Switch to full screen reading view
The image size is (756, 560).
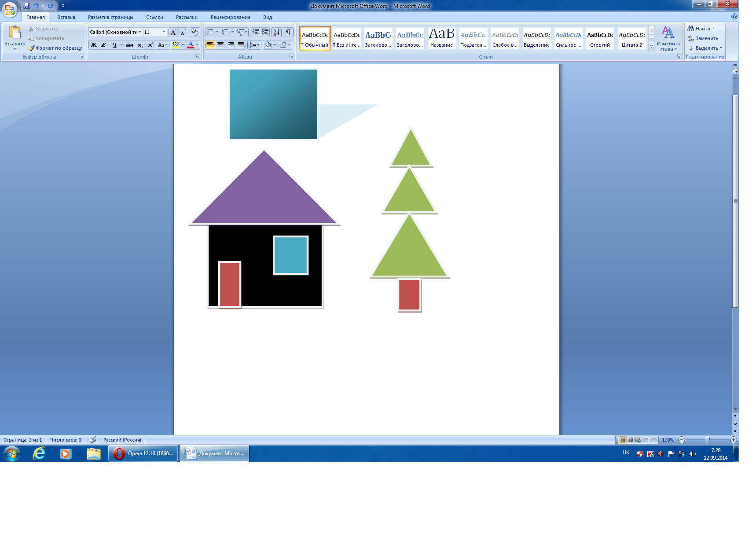coord(630,440)
